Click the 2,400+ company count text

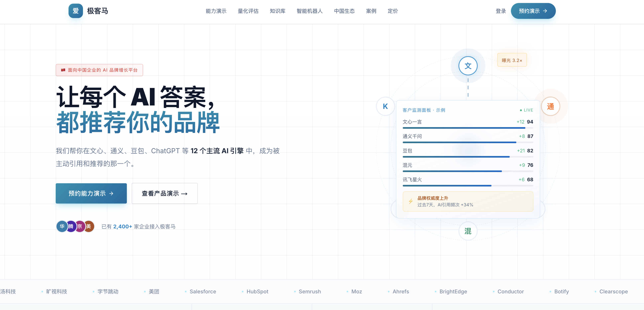pyautogui.click(x=122, y=226)
